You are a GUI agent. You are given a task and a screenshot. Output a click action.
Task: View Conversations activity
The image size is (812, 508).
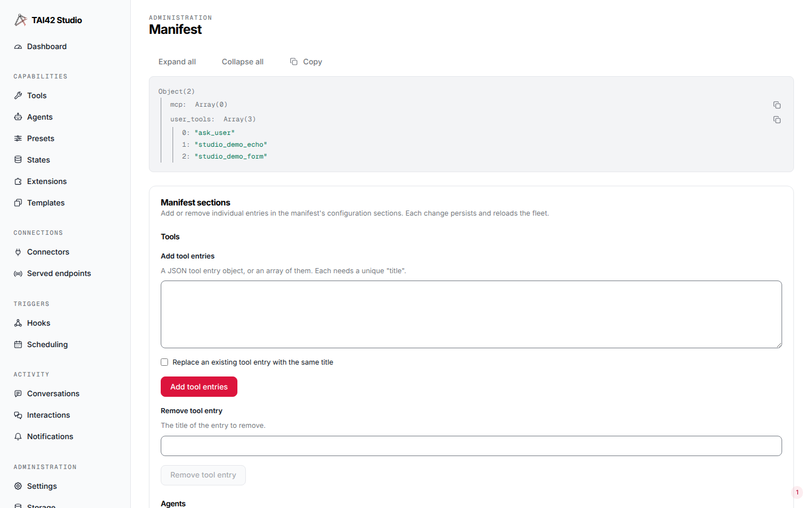53,393
